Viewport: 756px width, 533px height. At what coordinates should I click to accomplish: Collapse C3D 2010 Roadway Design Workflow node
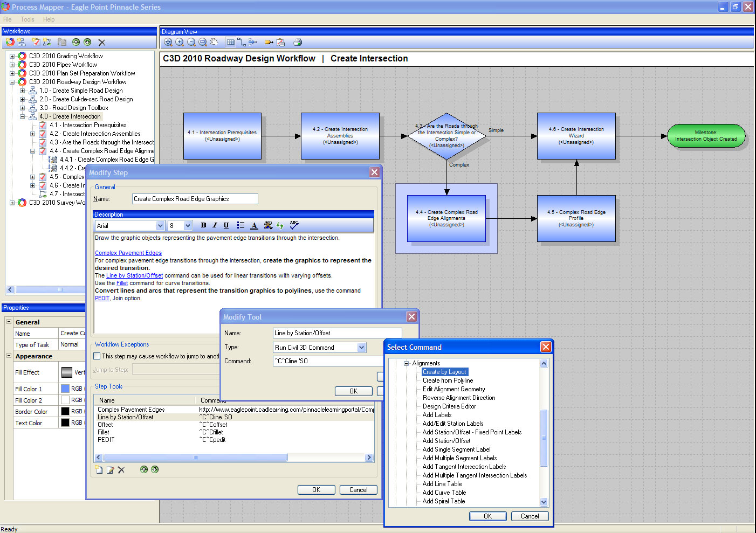pos(12,82)
